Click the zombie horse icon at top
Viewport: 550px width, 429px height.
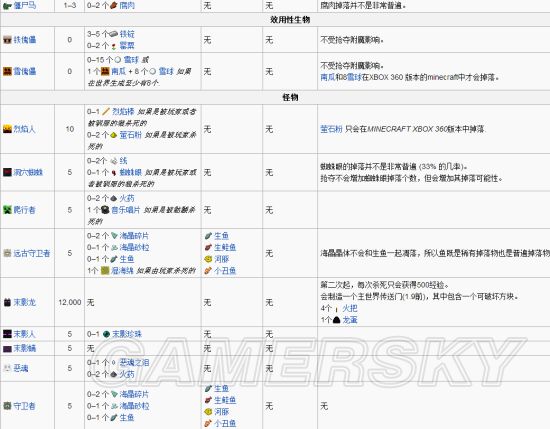(x=7, y=5)
